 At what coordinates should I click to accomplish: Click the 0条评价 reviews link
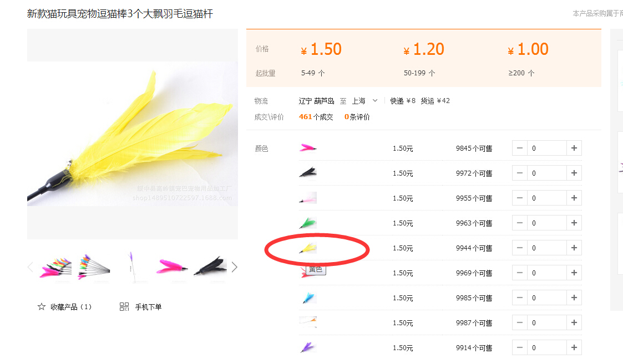(357, 117)
